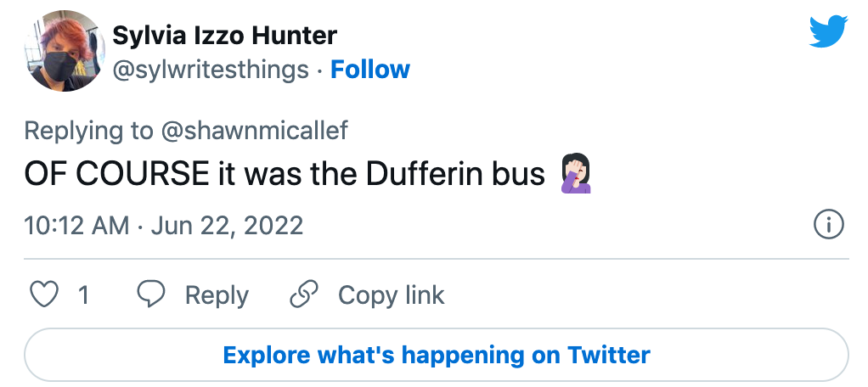Select the Copy link text
Screen dimensions: 868x387
391,294
